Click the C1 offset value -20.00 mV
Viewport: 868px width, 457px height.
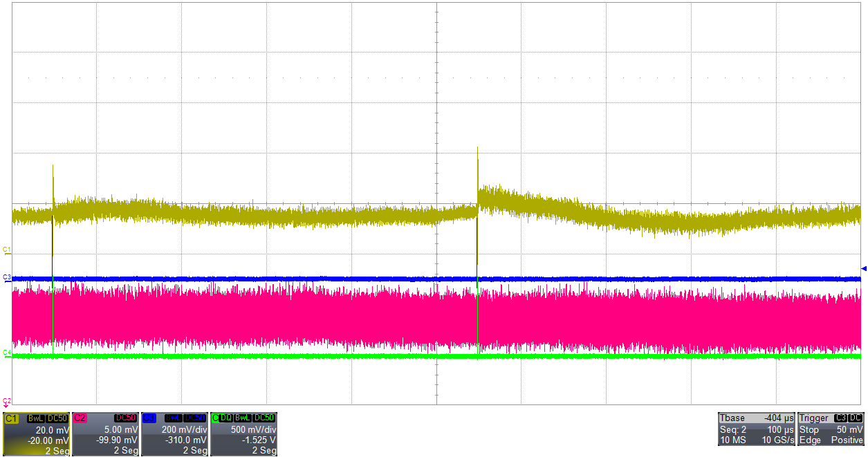48,440
